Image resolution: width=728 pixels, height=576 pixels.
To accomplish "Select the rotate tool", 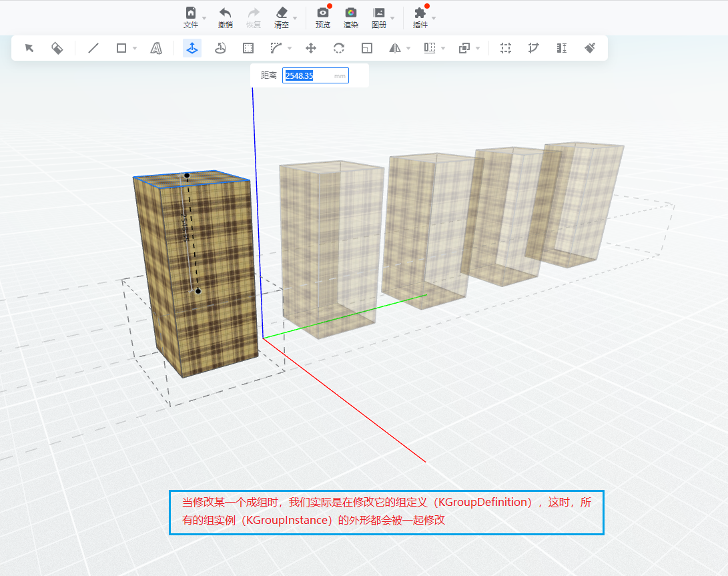I will point(339,48).
